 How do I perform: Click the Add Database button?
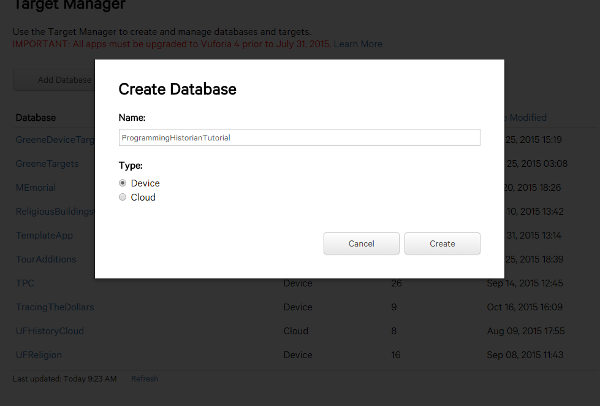(x=55, y=79)
